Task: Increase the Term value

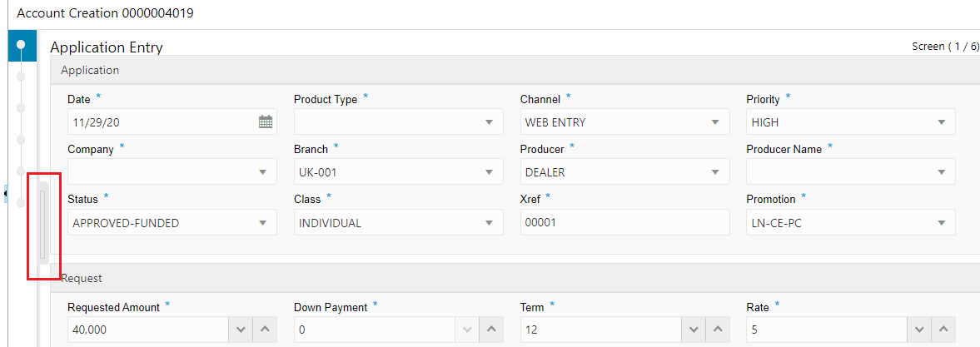Action: click(x=718, y=329)
